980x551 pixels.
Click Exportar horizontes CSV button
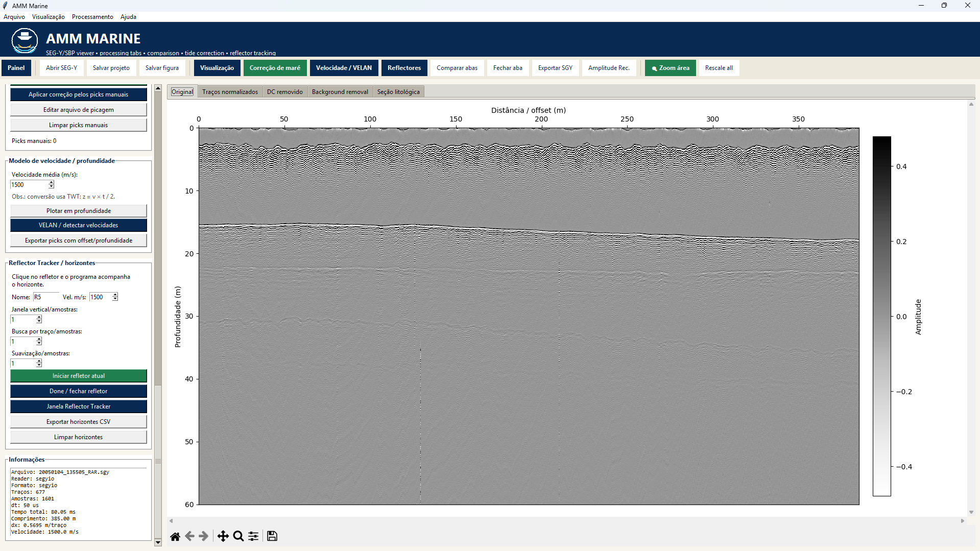pyautogui.click(x=79, y=422)
